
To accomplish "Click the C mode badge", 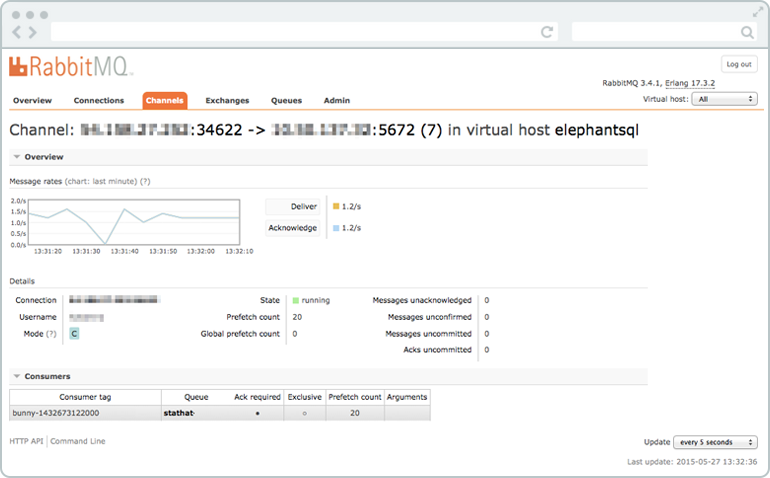I will tap(74, 334).
